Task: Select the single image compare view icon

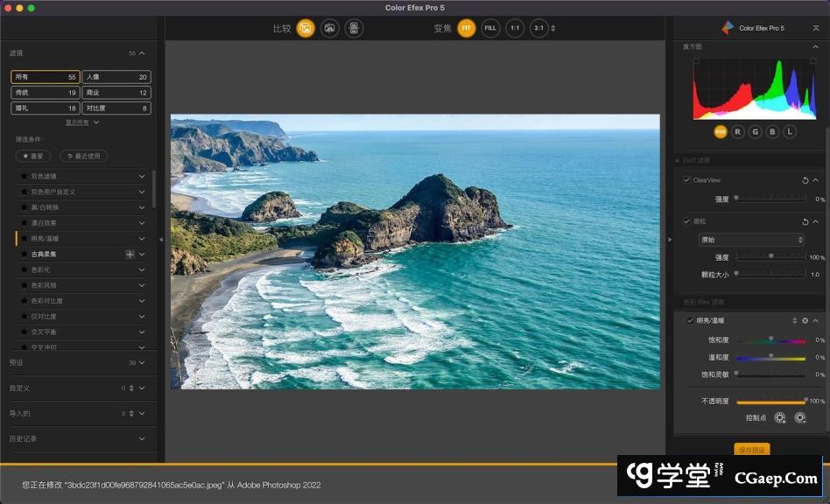Action: click(x=306, y=28)
